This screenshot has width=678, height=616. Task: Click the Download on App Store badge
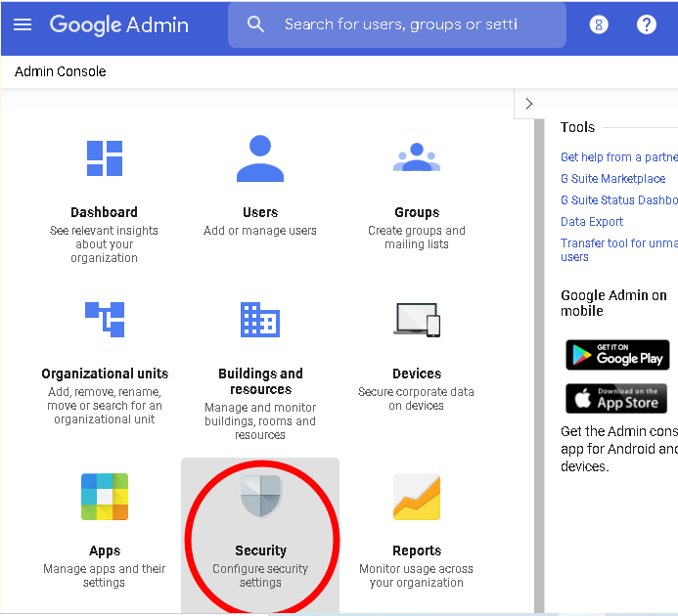pos(616,399)
